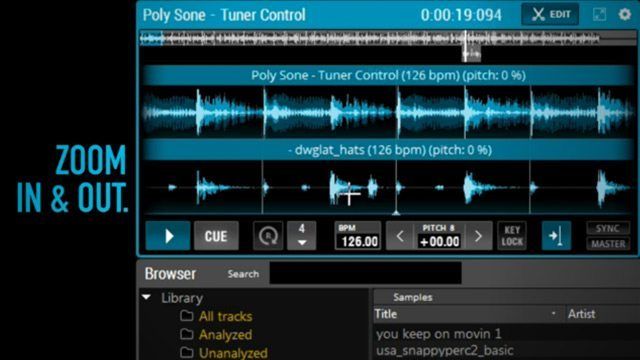Open the settings gear icon

point(624,15)
